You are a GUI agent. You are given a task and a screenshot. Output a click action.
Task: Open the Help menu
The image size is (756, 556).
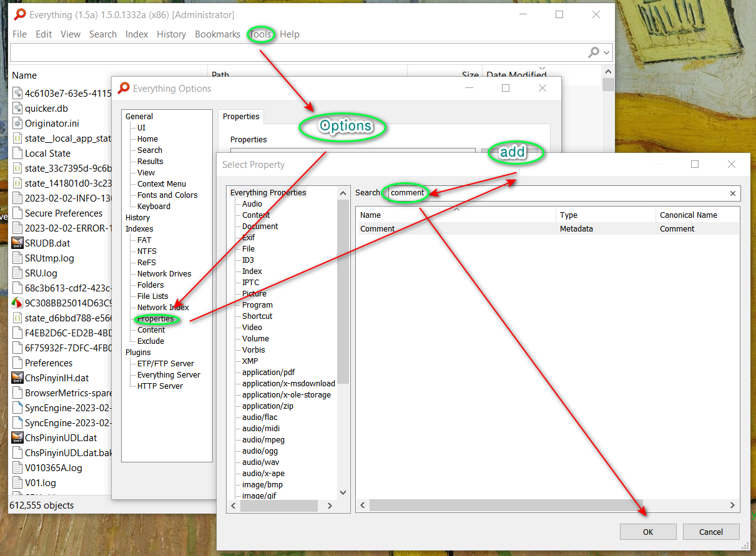(x=290, y=34)
